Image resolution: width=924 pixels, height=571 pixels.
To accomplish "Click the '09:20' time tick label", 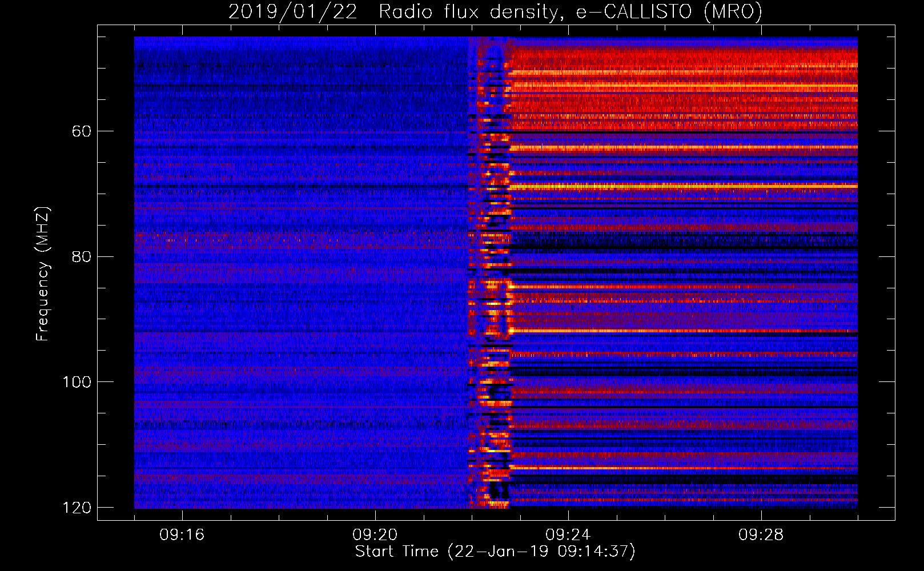I will coord(375,535).
